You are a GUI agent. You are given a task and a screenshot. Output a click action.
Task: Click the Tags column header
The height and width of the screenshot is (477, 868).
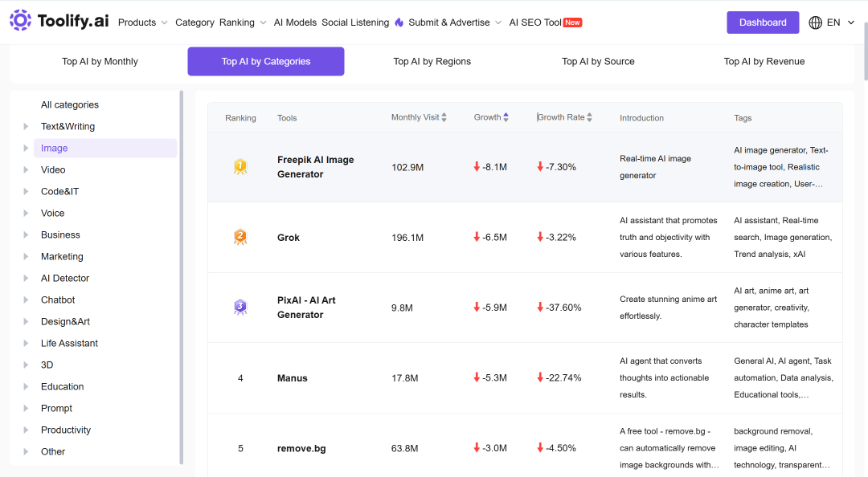coord(743,118)
